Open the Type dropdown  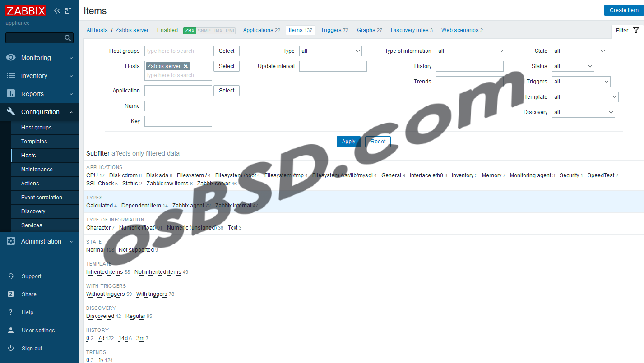tap(330, 51)
